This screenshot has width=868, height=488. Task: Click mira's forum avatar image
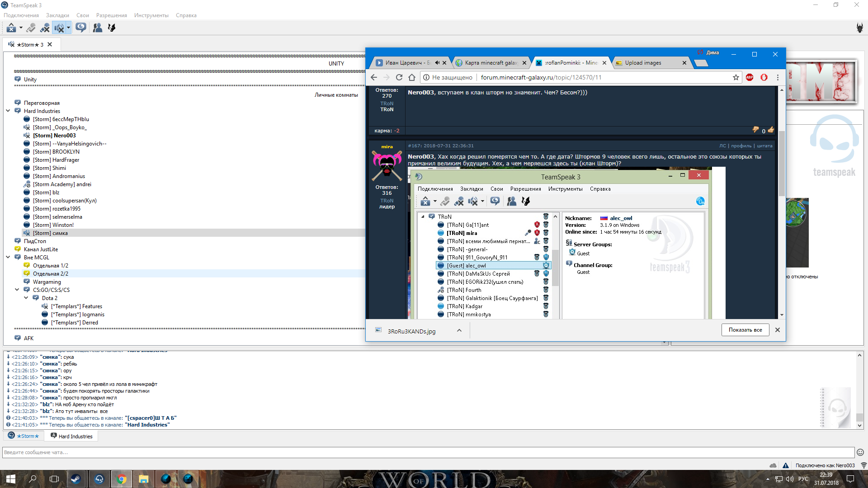coord(387,166)
